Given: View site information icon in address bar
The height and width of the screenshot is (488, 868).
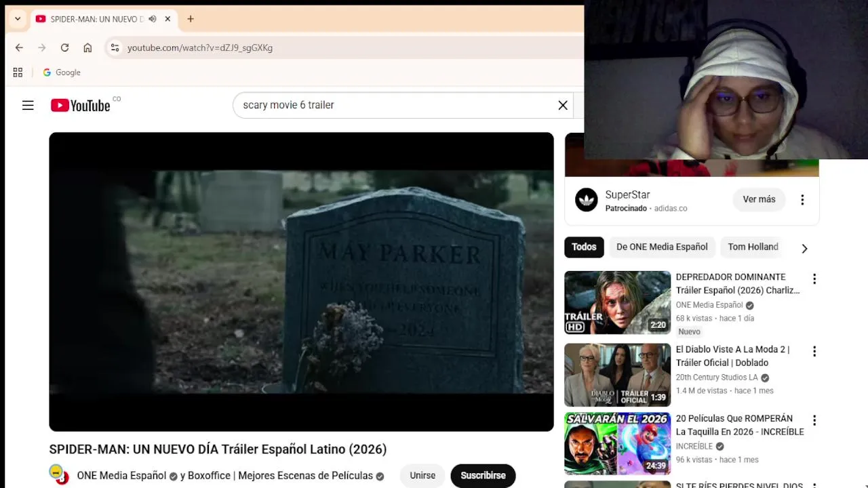Looking at the screenshot, I should [115, 47].
